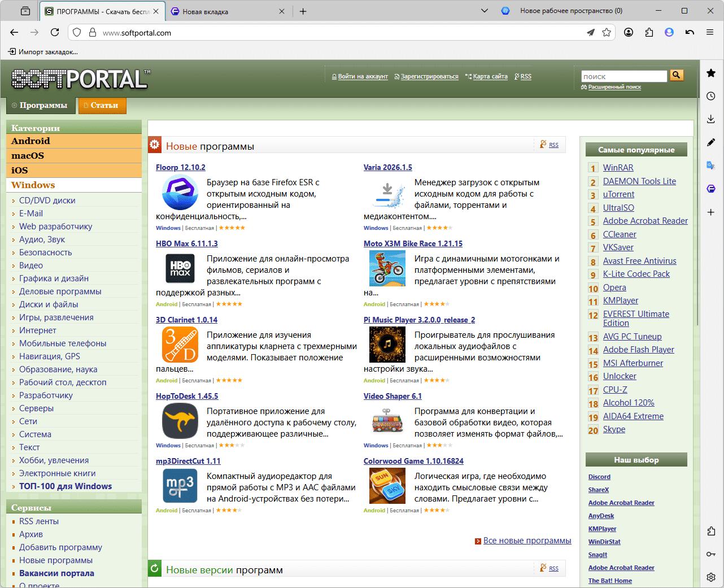The width and height of the screenshot is (724, 588).
Task: Click the mp3DirectCut app icon
Action: (x=180, y=486)
